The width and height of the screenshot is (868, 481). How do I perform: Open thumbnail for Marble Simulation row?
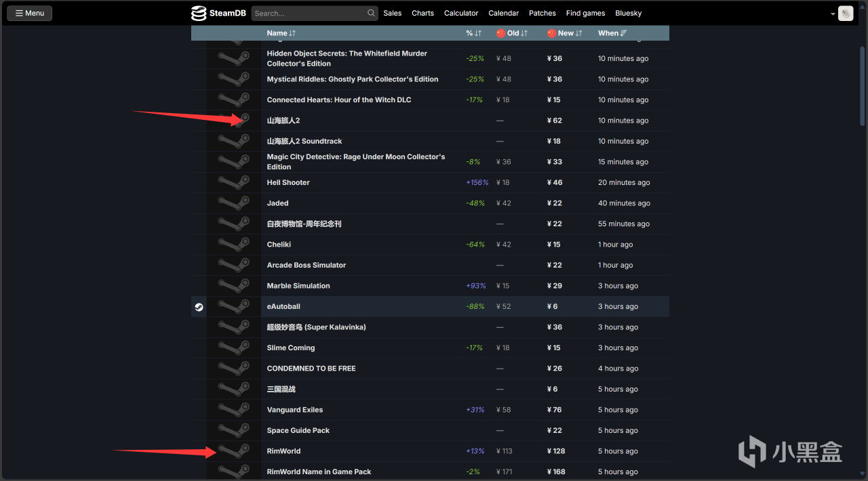(234, 286)
